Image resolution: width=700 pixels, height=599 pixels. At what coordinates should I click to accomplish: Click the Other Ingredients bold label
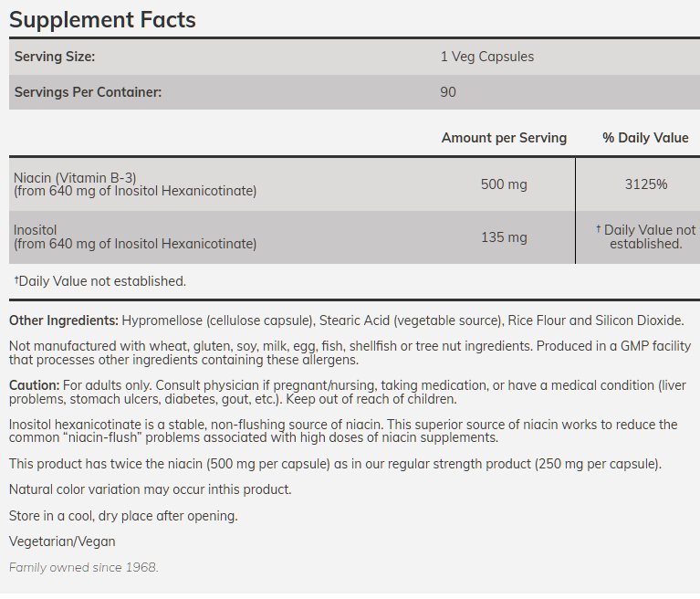(x=64, y=321)
